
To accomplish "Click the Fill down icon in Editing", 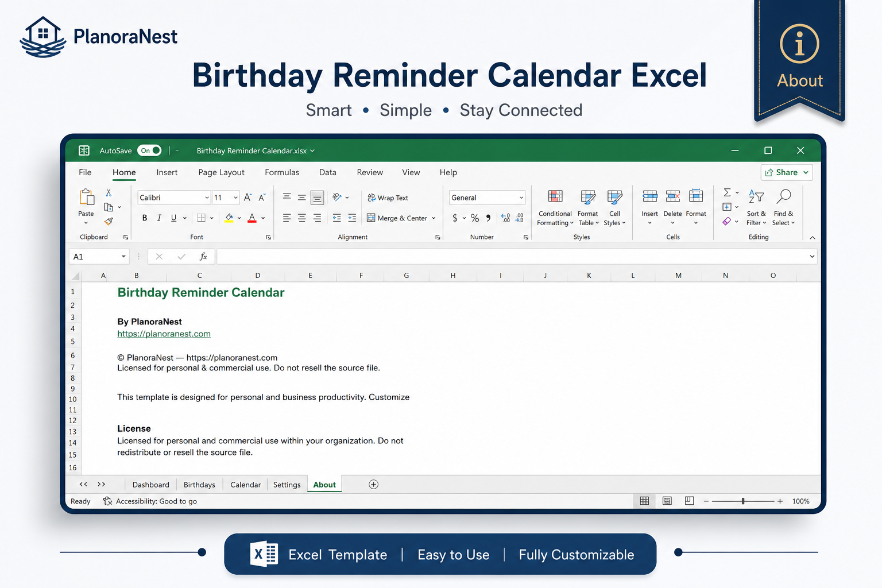I will [x=727, y=207].
